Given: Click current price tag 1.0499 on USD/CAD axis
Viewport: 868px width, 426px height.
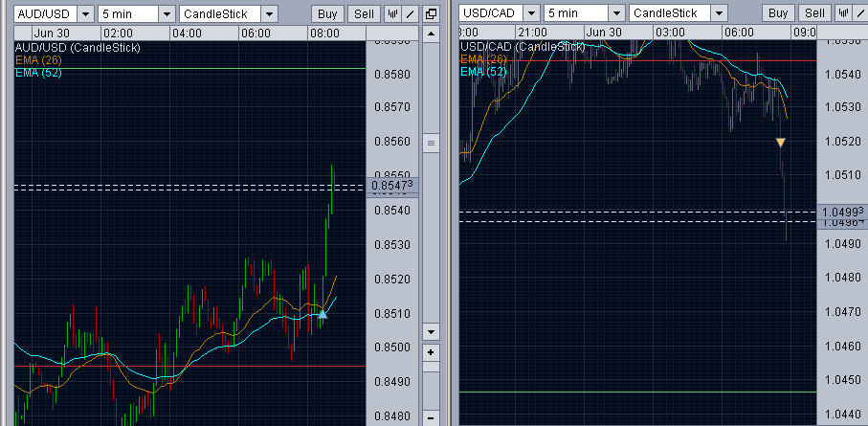Looking at the screenshot, I should point(842,212).
